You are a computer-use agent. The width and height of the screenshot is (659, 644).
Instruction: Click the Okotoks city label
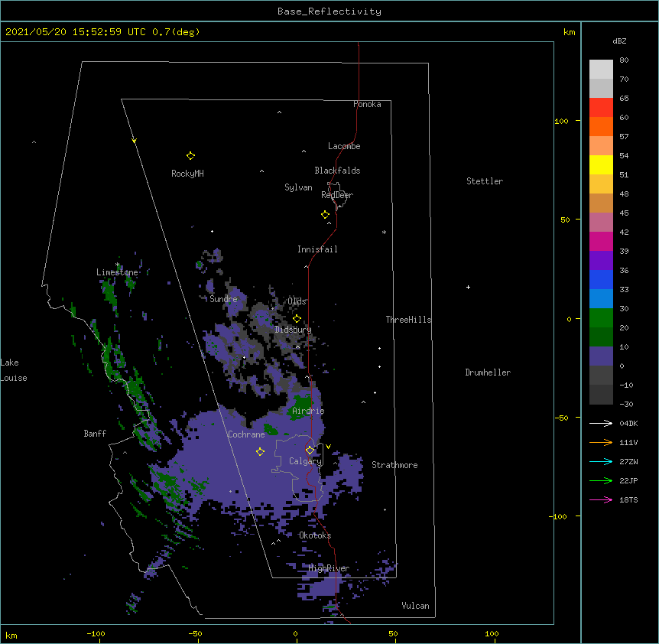point(315,535)
